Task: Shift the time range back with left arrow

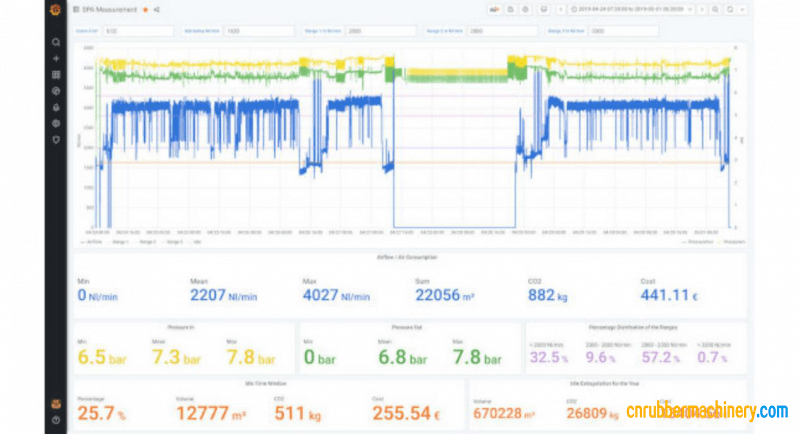Action: pyautogui.click(x=560, y=10)
